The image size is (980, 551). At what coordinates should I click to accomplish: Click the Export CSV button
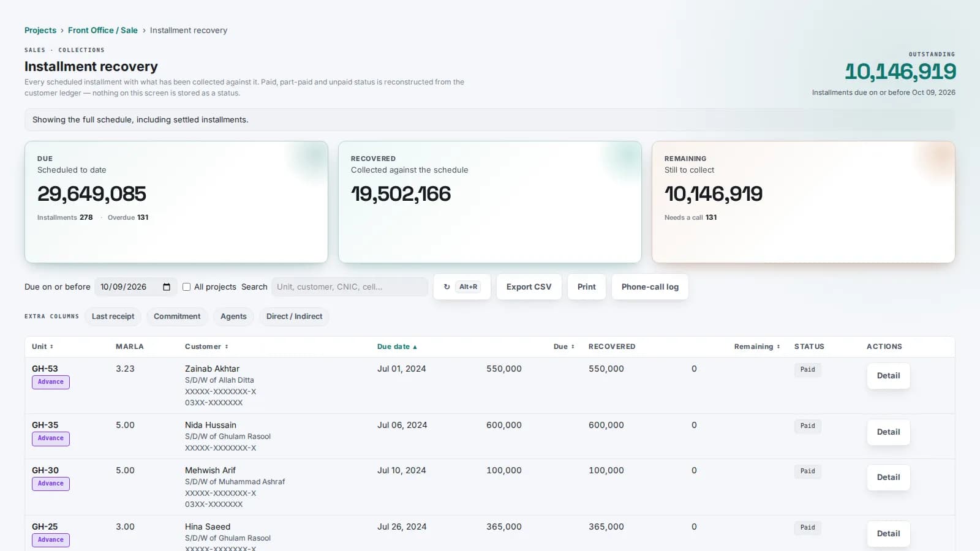[529, 287]
